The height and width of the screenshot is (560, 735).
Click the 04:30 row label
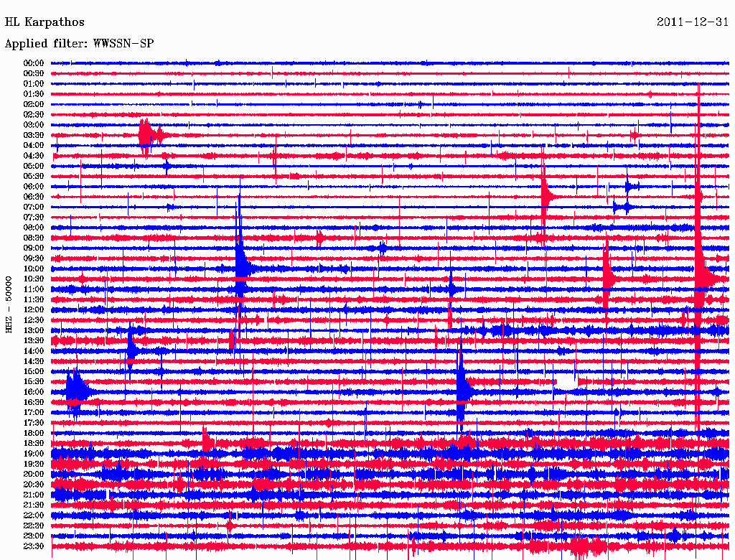click(33, 156)
